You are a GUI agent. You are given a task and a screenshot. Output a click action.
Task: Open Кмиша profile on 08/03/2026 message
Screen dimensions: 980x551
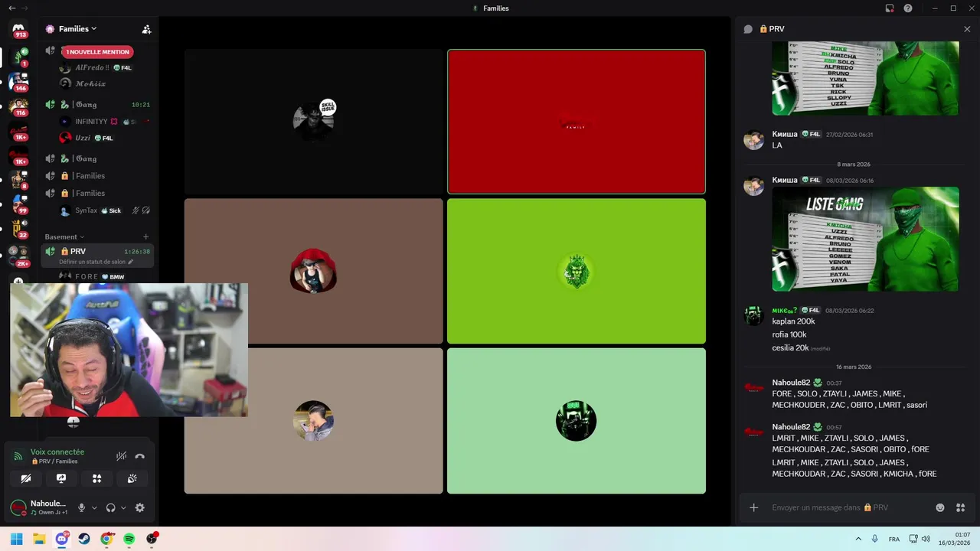tap(785, 180)
